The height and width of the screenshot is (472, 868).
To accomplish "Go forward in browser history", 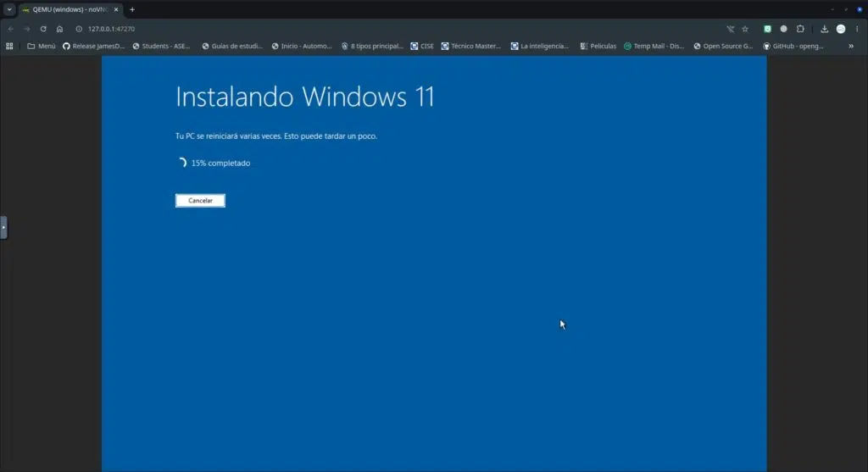I will point(26,29).
